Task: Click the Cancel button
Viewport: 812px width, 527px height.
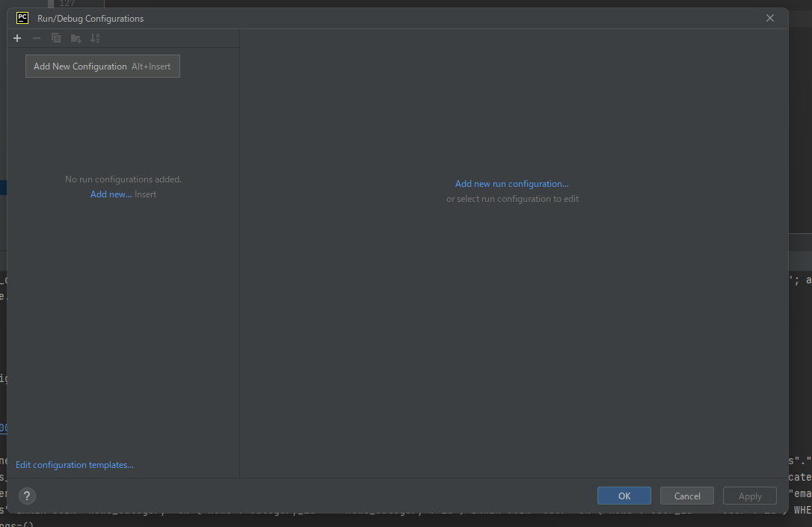Action: pos(686,496)
